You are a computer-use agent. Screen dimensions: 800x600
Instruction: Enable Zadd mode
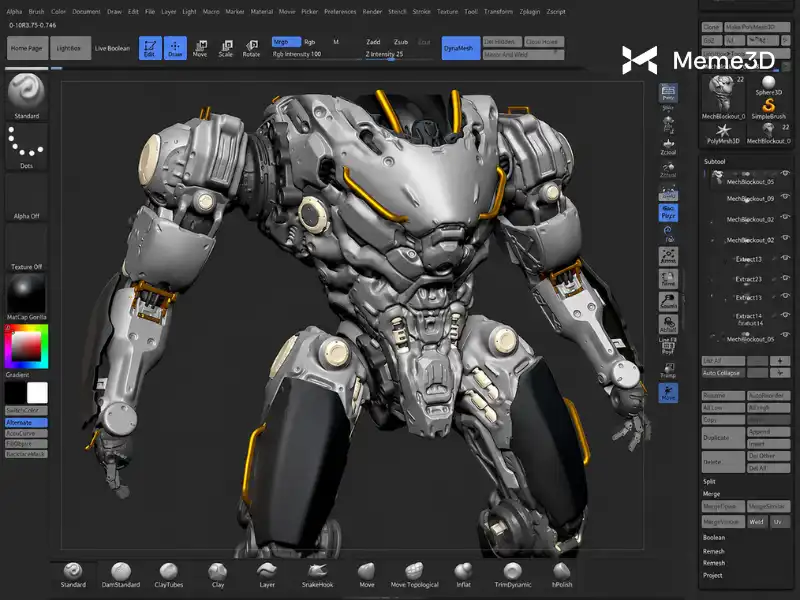coord(373,42)
